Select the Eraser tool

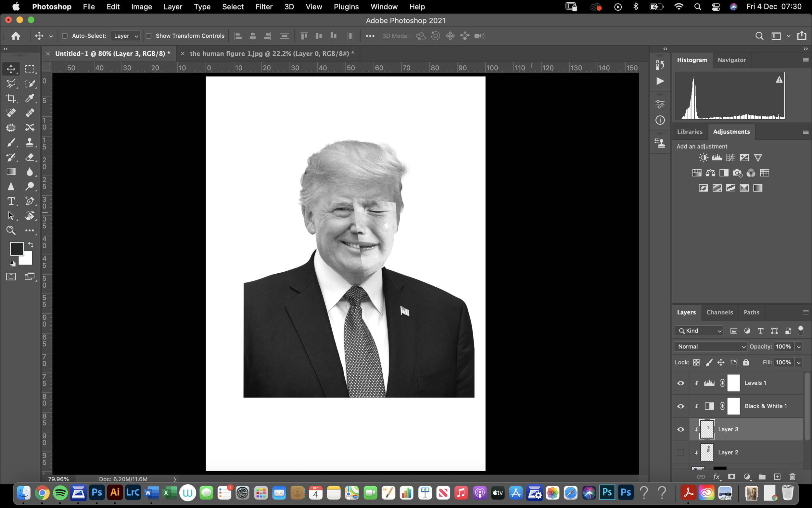tap(30, 157)
